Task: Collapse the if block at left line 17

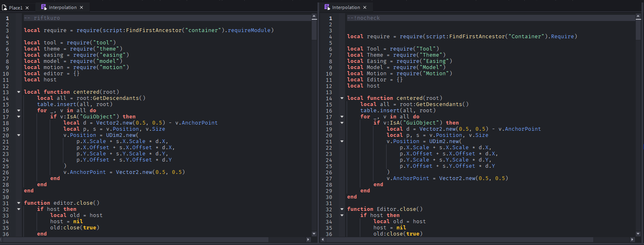Action: coord(19,117)
